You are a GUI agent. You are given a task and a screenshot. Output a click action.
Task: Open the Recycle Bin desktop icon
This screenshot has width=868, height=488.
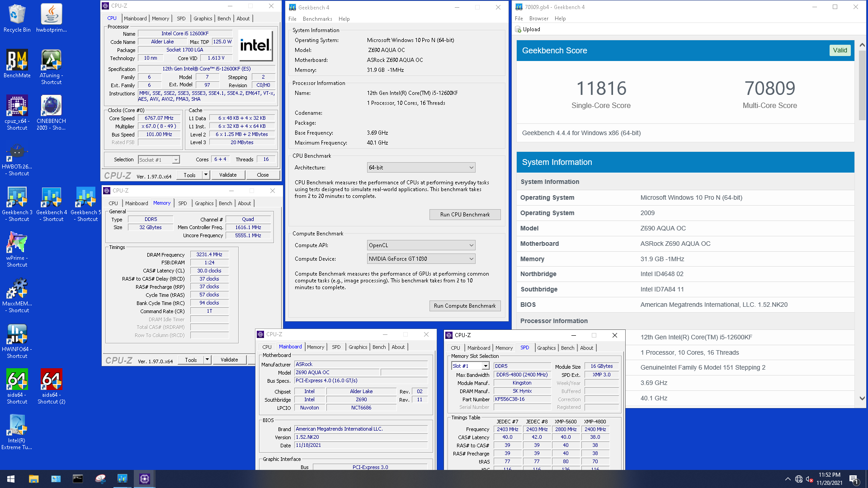[x=17, y=18]
